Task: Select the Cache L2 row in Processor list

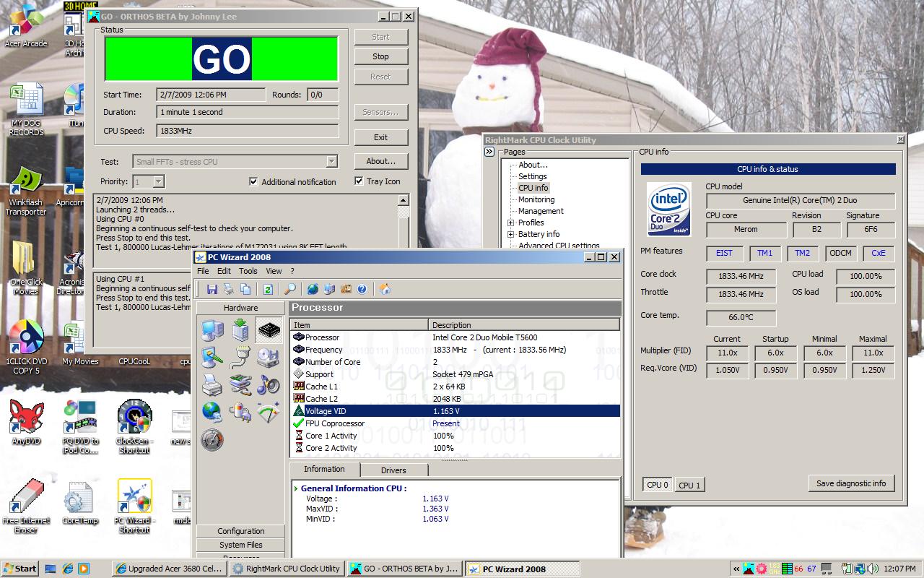Action: click(455, 399)
